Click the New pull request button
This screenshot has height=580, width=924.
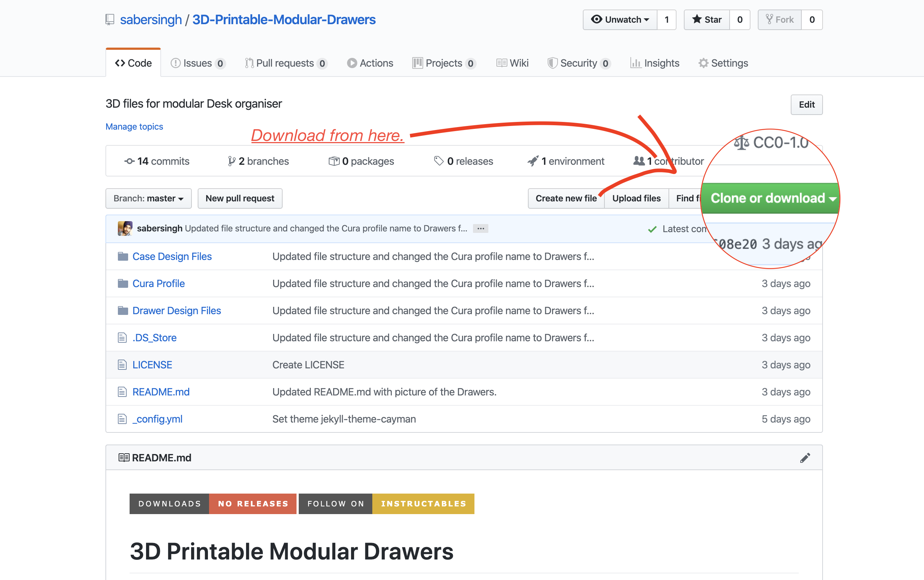point(240,198)
